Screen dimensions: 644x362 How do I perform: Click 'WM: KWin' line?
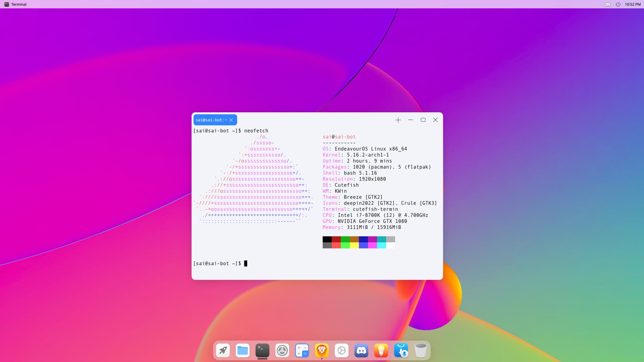[x=335, y=191]
